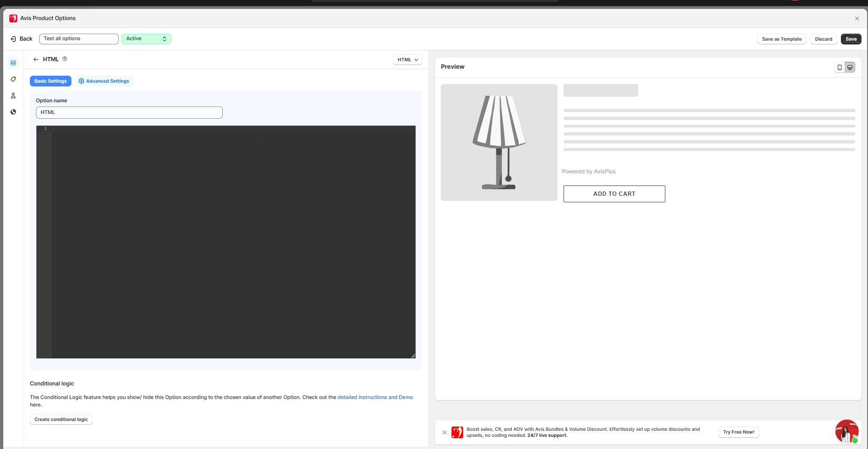Open detailed instructions and Demo link
Screen dimensions: 868x449
[x=375, y=397]
